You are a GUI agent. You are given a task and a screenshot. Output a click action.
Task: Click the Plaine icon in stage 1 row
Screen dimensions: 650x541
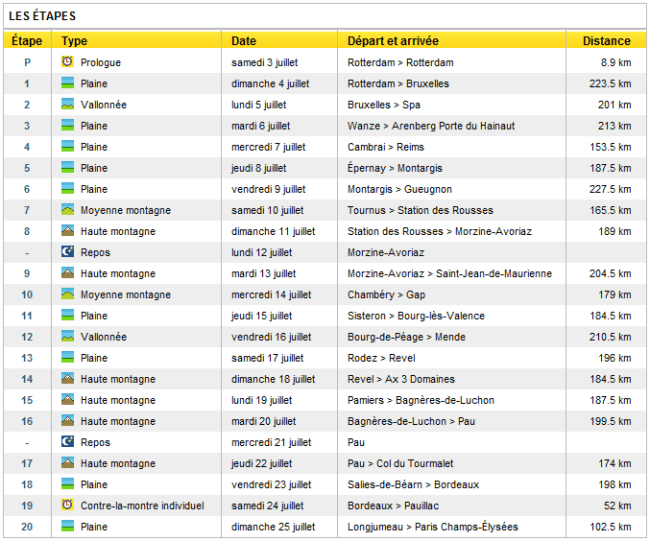[x=67, y=83]
